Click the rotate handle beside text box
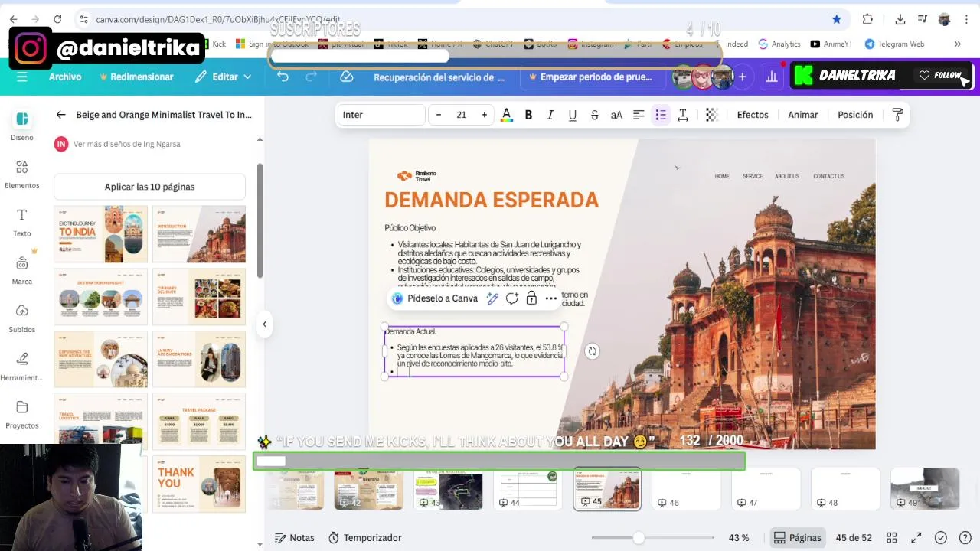This screenshot has width=980, height=551. [x=592, y=351]
